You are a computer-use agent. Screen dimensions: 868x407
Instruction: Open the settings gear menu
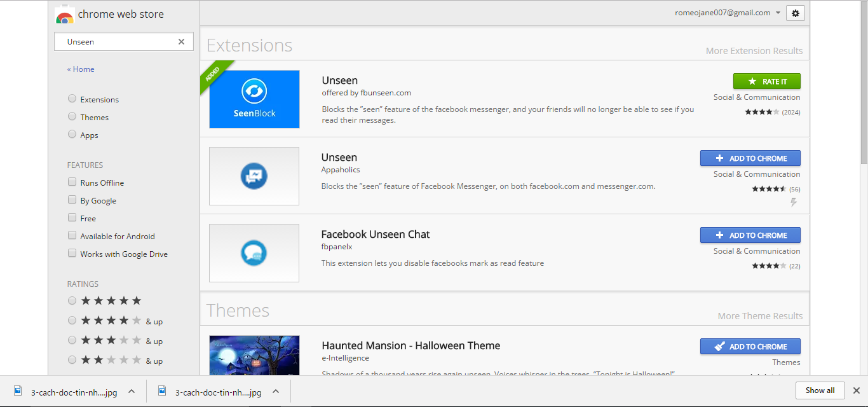(x=796, y=13)
